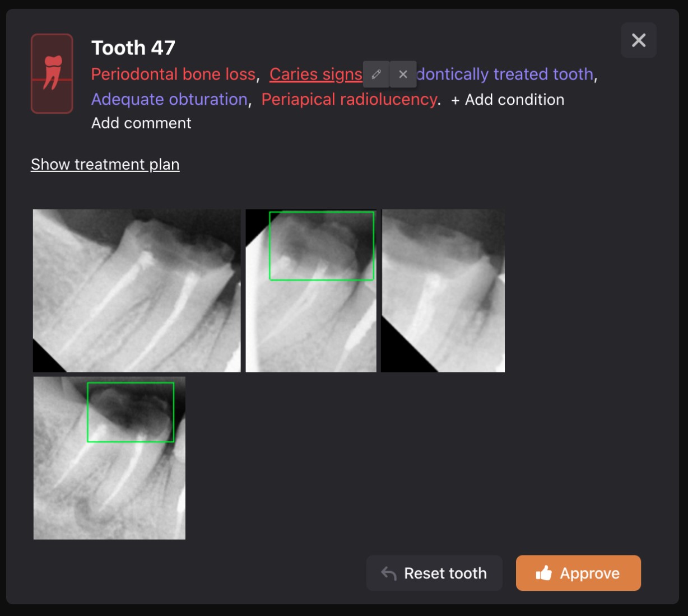
Task: Select the Periodontal bone loss condition
Action: point(173,74)
